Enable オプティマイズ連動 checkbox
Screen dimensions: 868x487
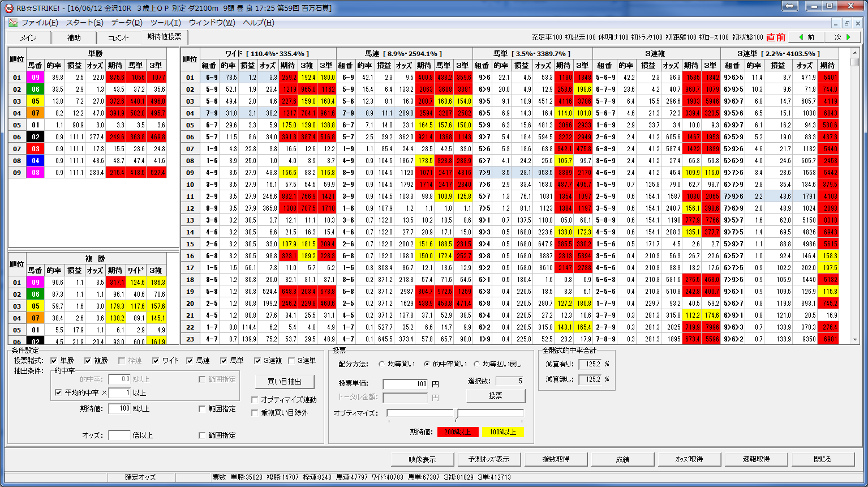click(255, 400)
